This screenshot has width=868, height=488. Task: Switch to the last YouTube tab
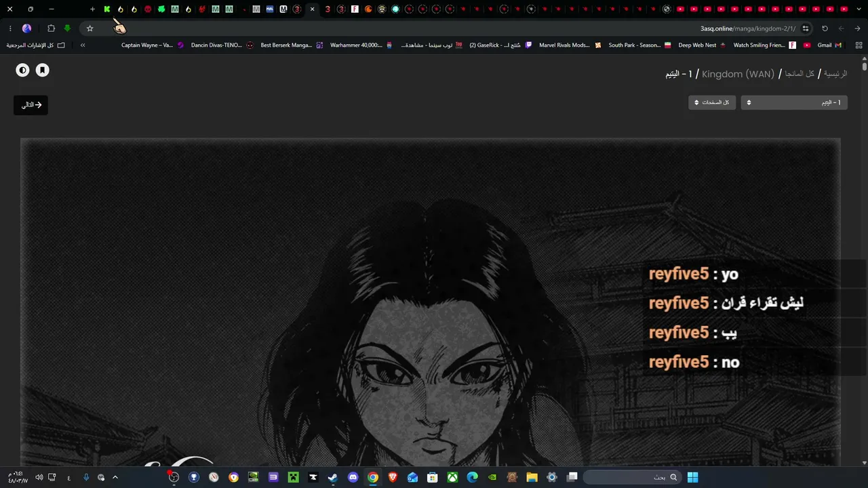843,9
